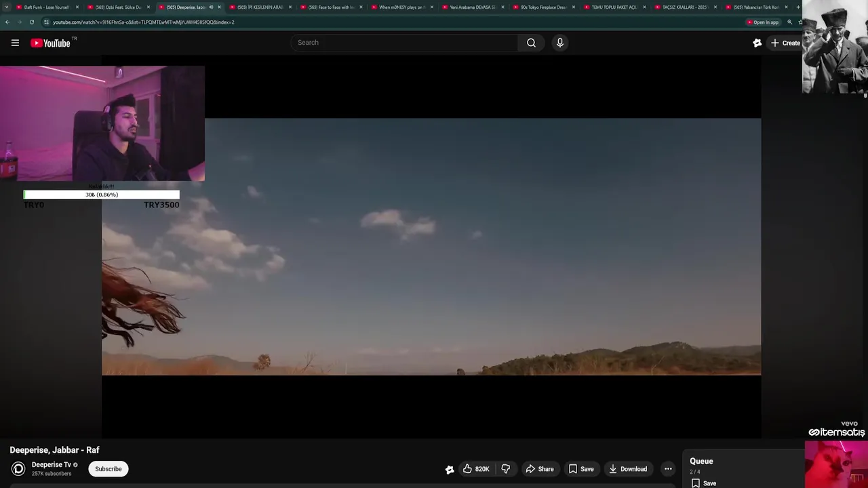Like the video with 820K thumbs up
Image resolution: width=868 pixels, height=488 pixels.
click(x=476, y=469)
